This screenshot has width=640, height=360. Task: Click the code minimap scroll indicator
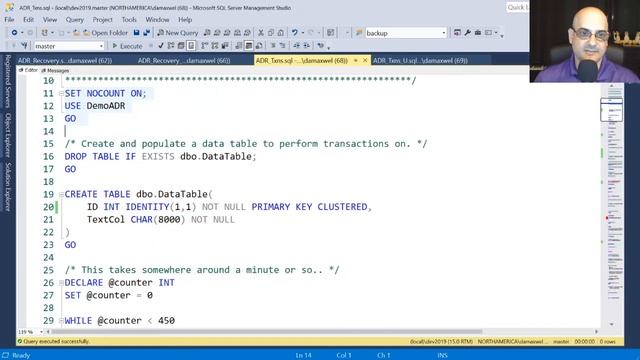tap(611, 110)
